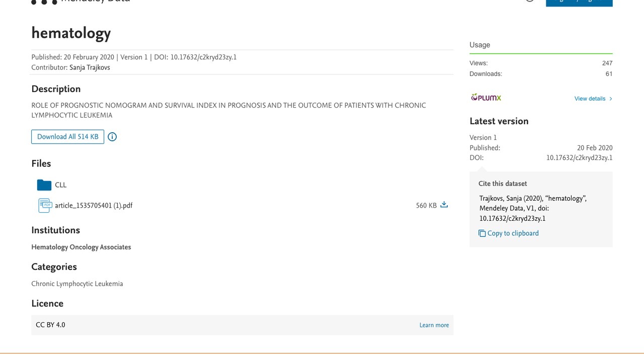
Task: Click the Cite this dataset heading
Action: (503, 184)
